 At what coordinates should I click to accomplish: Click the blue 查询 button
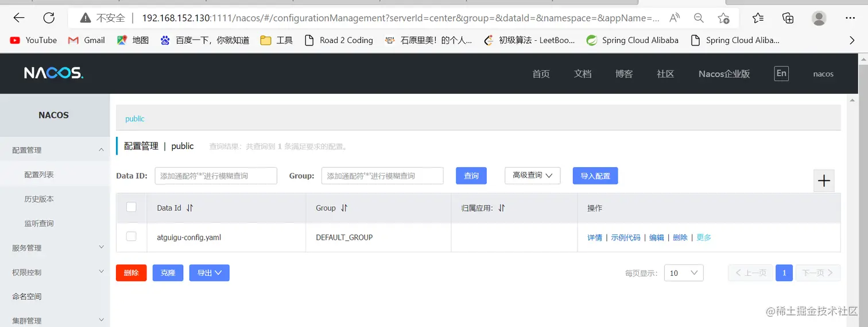(471, 176)
